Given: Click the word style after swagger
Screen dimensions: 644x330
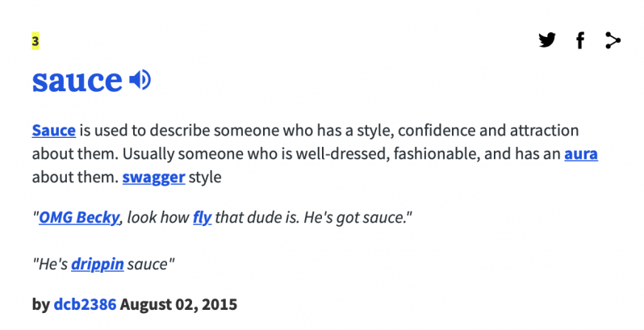Looking at the screenshot, I should point(205,178).
